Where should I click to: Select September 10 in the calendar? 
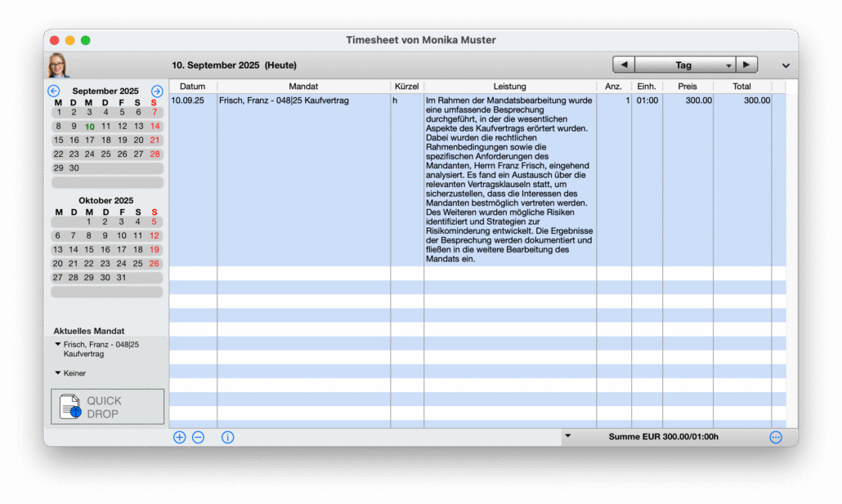click(90, 127)
